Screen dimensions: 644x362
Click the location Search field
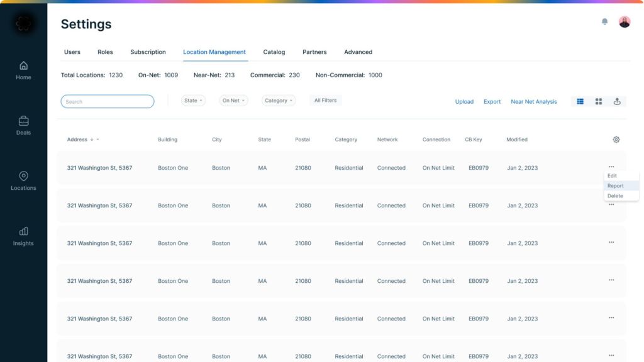108,101
